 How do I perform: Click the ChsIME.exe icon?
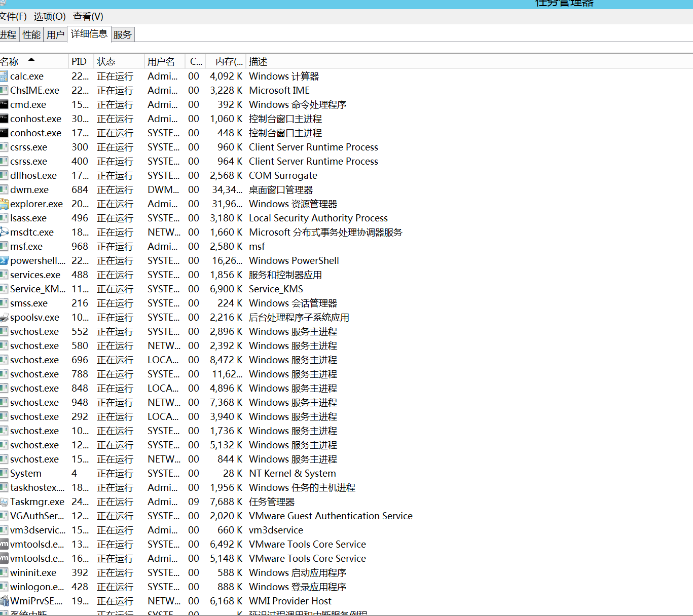pos(4,91)
